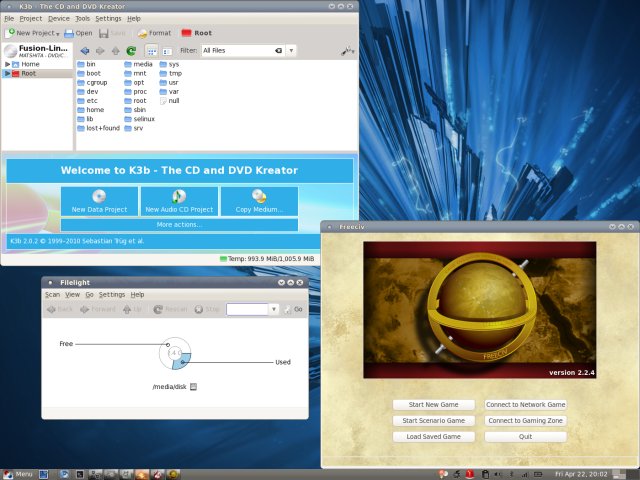The width and height of the screenshot is (640, 480).
Task: Switch K3b file browser to icon view
Action: [x=152, y=51]
